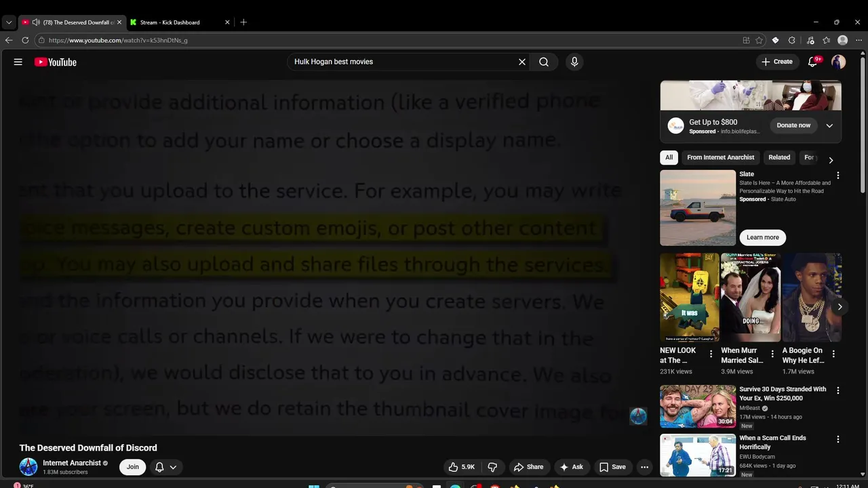Open When a Scam Call thumbnail
This screenshot has height=488, width=868.
(698, 455)
